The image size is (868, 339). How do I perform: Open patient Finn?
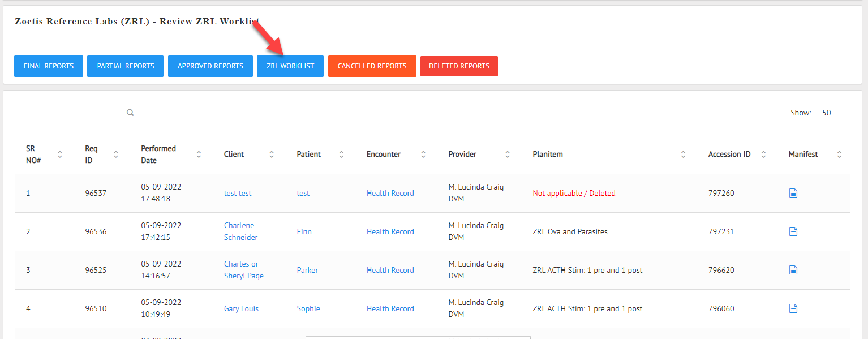[x=304, y=231]
